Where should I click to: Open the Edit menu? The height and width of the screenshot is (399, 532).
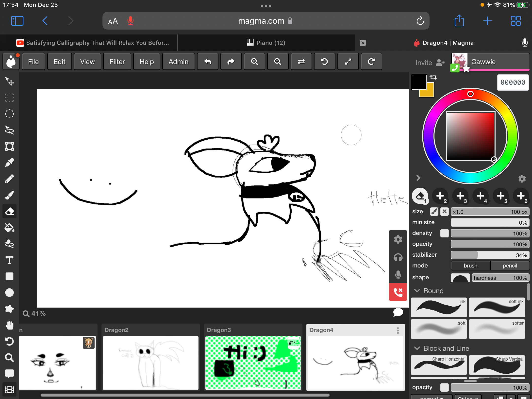coord(59,62)
